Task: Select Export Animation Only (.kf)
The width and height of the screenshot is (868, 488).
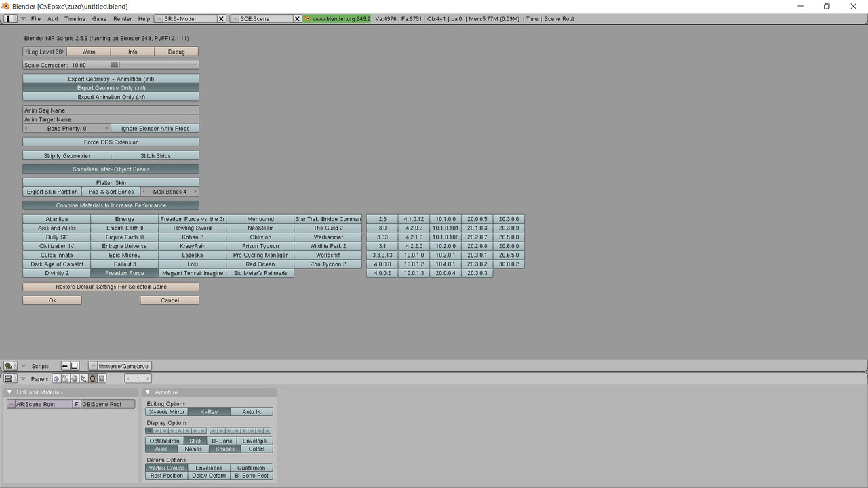Action: pyautogui.click(x=111, y=97)
